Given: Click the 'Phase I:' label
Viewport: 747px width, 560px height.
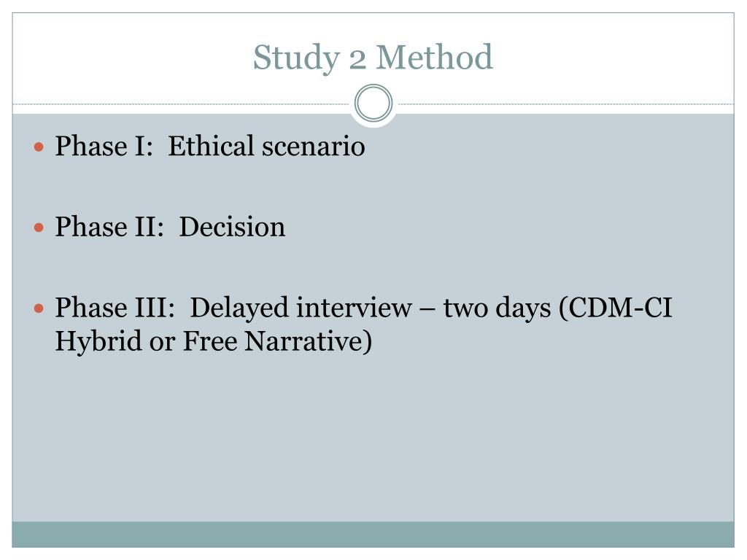Looking at the screenshot, I should coord(104,146).
